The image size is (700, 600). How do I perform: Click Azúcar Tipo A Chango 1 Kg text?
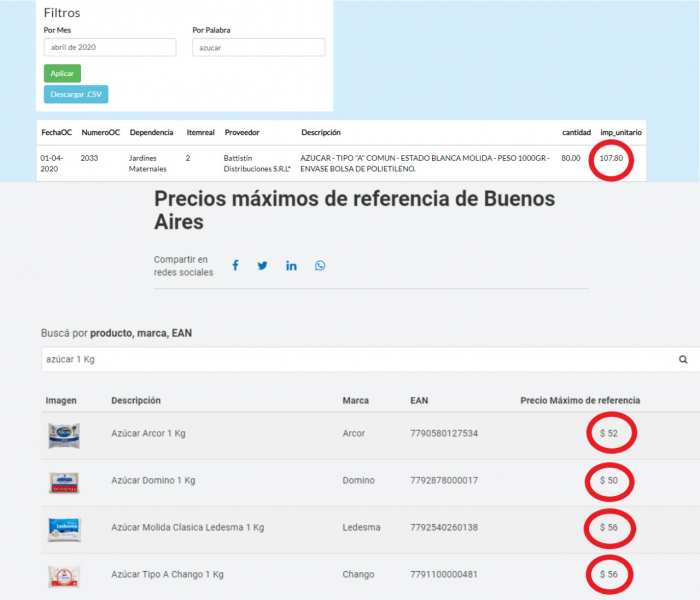(167, 574)
